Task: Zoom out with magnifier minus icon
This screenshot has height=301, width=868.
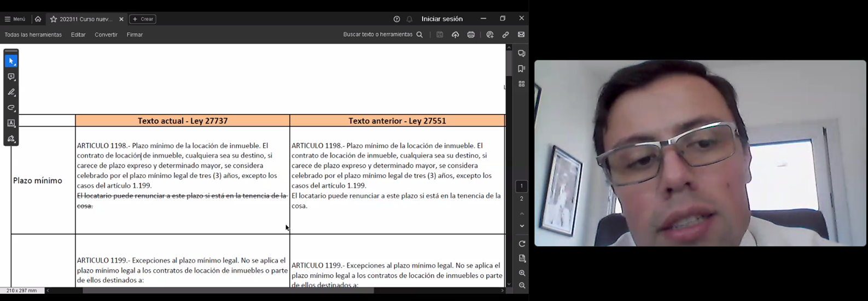Action: [522, 286]
